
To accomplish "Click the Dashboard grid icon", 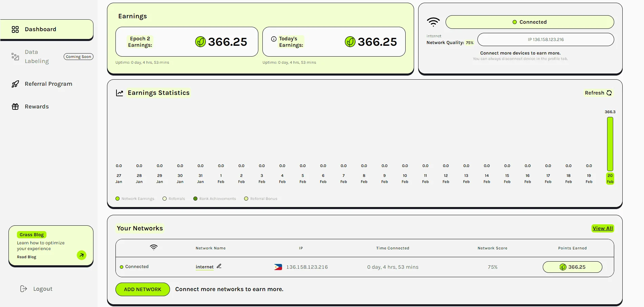I will coord(15,29).
